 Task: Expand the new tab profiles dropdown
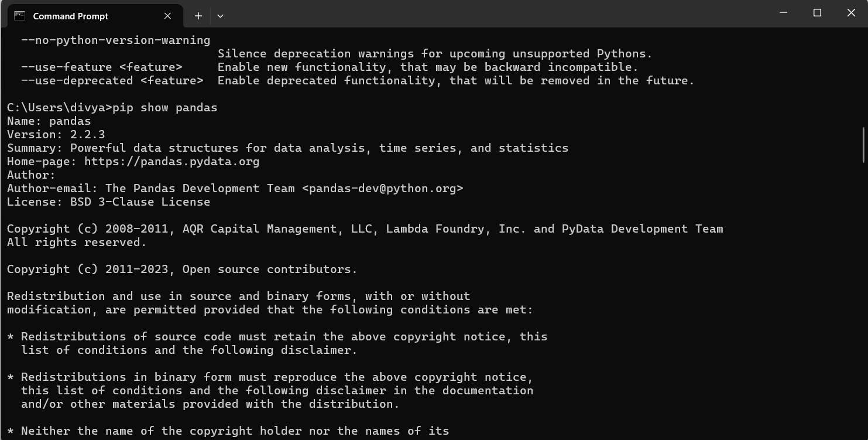coord(220,16)
